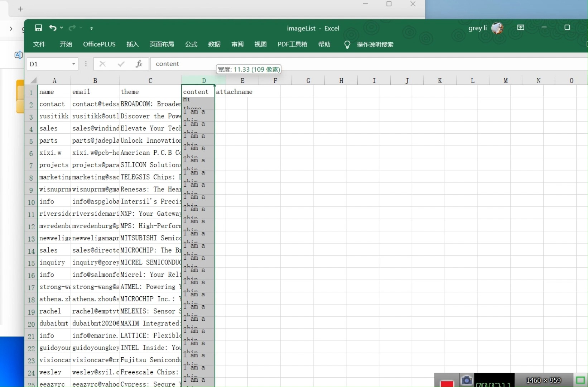The height and width of the screenshot is (387, 588).
Task: Click cell with 'theme' header text
Action: click(150, 92)
